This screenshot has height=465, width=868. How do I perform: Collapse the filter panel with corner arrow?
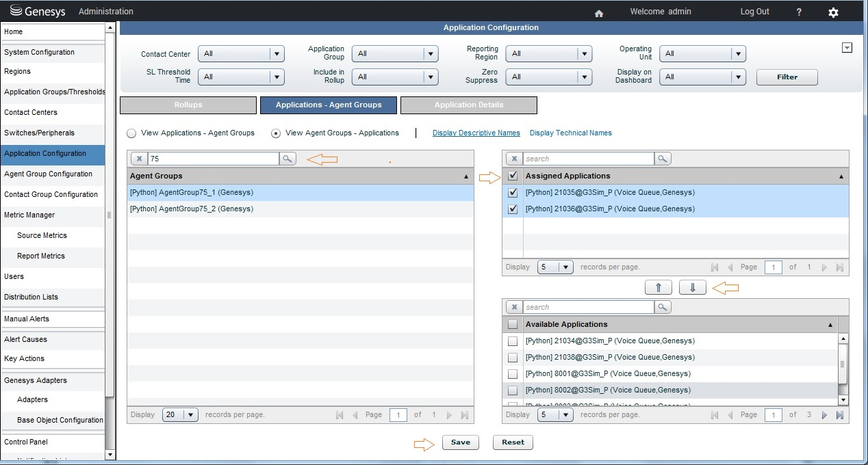[847, 47]
